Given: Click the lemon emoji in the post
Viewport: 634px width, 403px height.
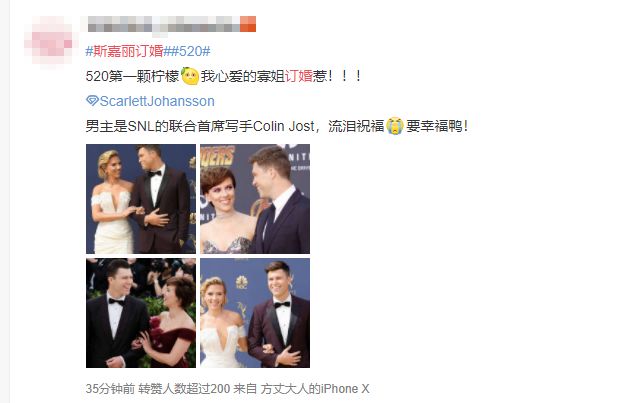Looking at the screenshot, I should point(190,76).
